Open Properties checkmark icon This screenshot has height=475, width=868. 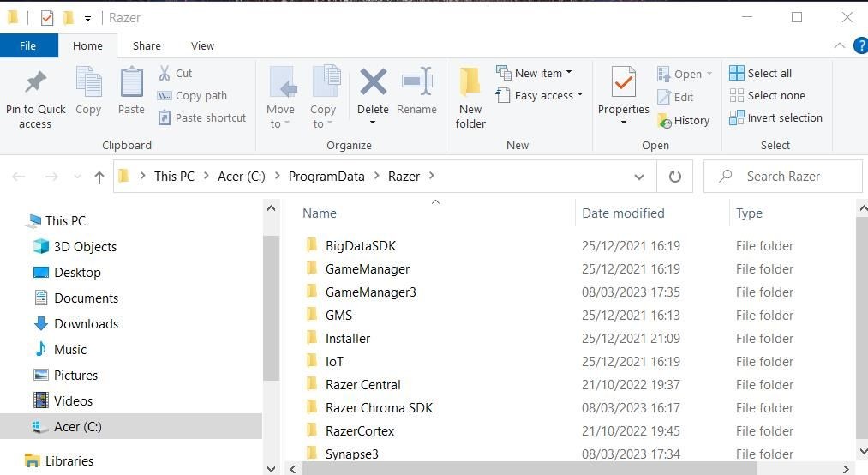pos(623,82)
